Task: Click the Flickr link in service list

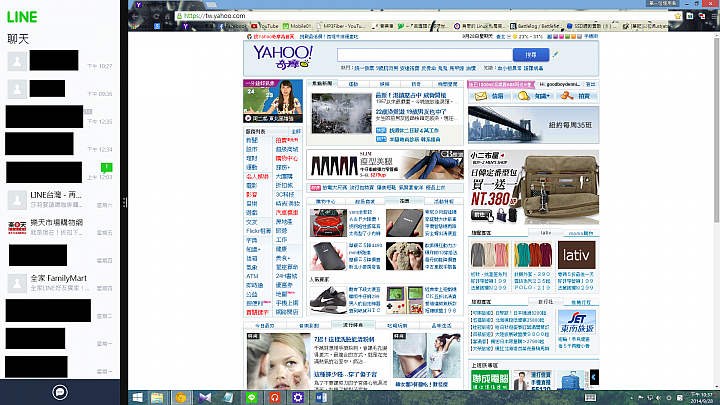Action: point(259,231)
